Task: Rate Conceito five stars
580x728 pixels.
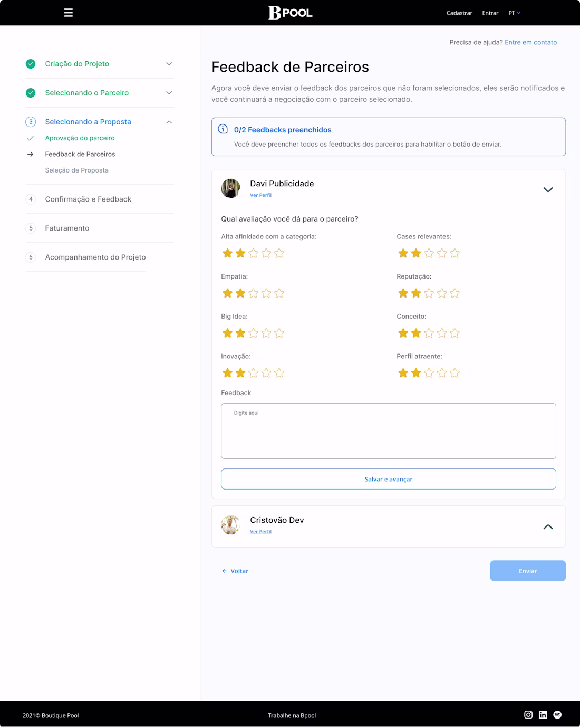Action: tap(455, 333)
